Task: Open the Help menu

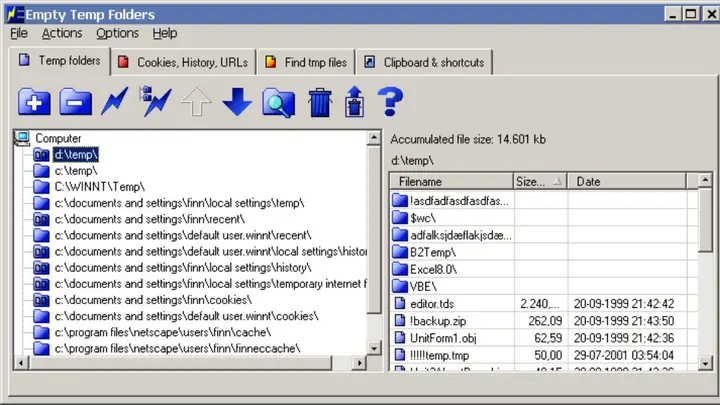Action: point(165,33)
